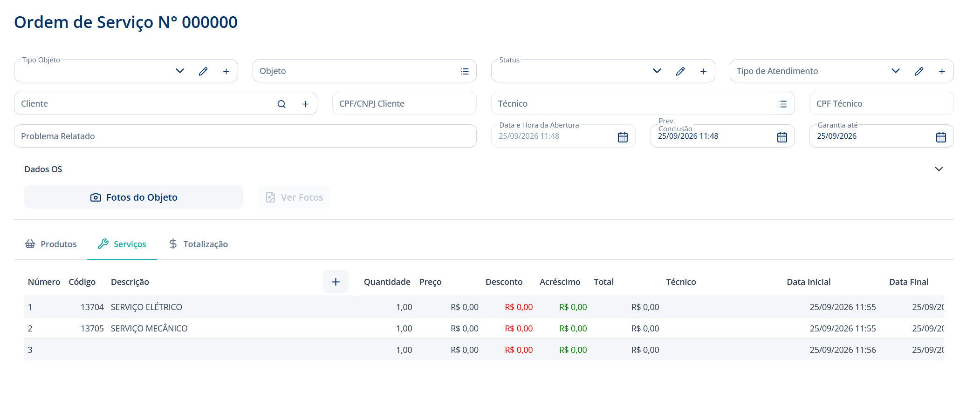
Task: Click the Problema Relatado field
Action: click(x=245, y=136)
